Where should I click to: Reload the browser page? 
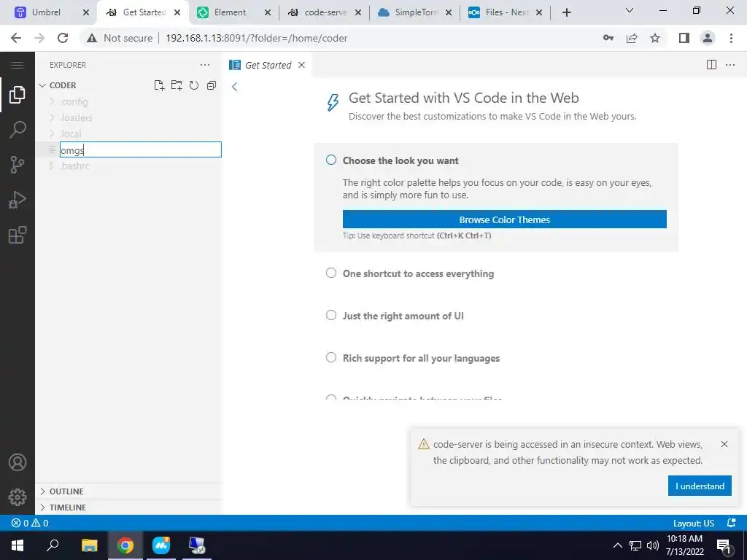[x=63, y=38]
